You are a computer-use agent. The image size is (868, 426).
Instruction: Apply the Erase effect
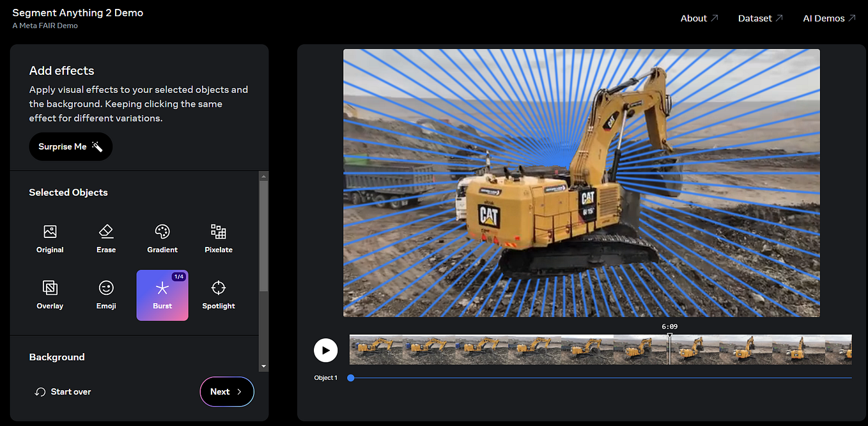pyautogui.click(x=106, y=237)
